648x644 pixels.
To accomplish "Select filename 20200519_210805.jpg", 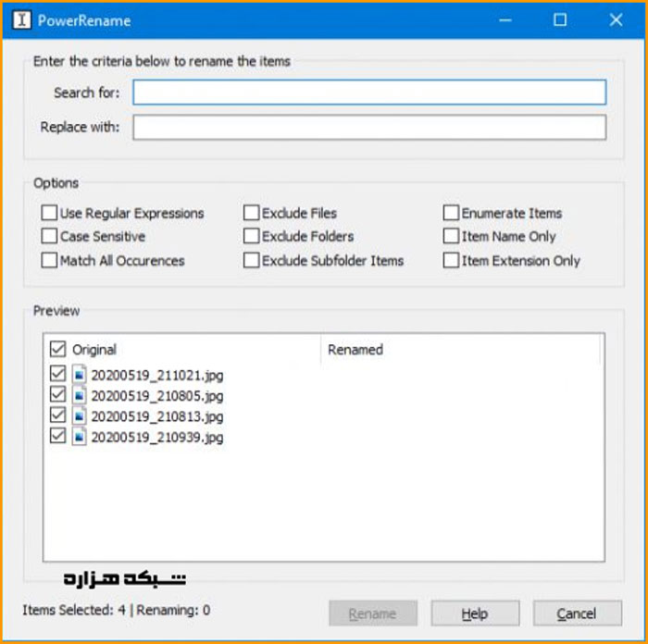I will point(157,396).
